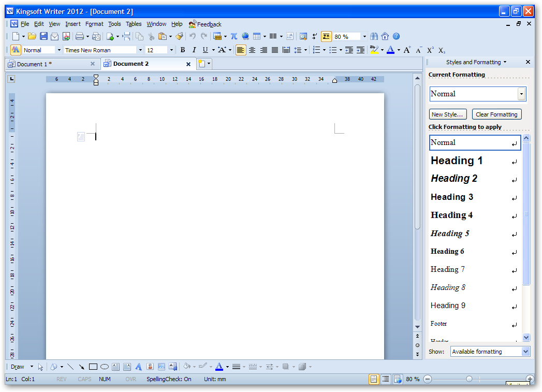Toggle Align Left paragraph button
Screen dimensions: 542x392
coord(241,50)
